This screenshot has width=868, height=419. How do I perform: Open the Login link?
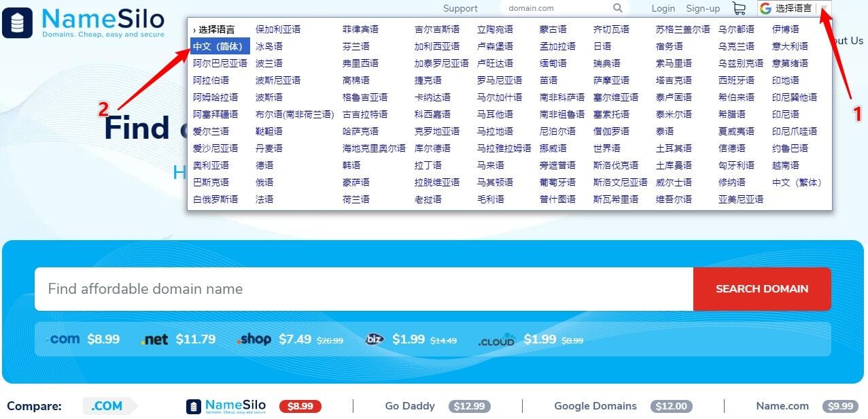tap(663, 9)
